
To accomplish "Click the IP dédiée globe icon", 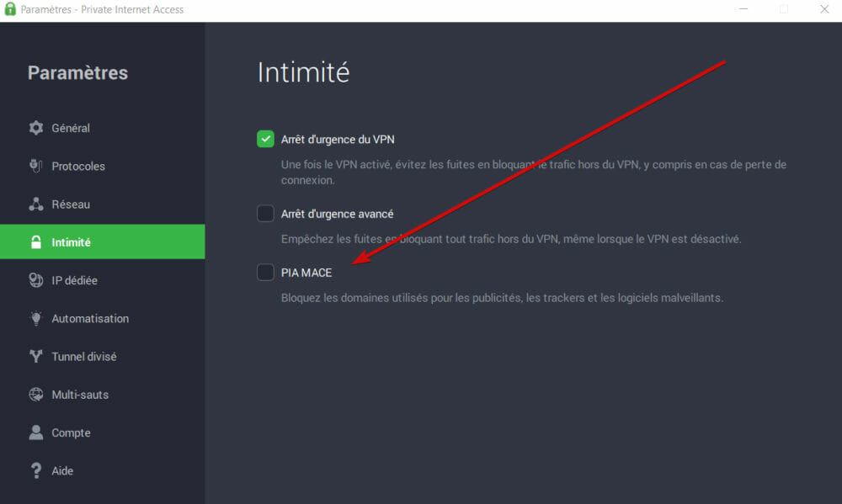I will [36, 280].
